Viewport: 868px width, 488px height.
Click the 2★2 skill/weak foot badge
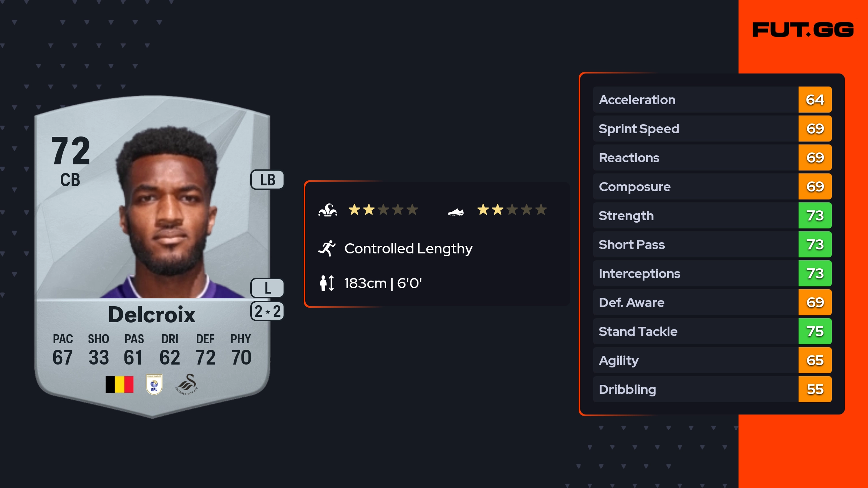pos(268,311)
